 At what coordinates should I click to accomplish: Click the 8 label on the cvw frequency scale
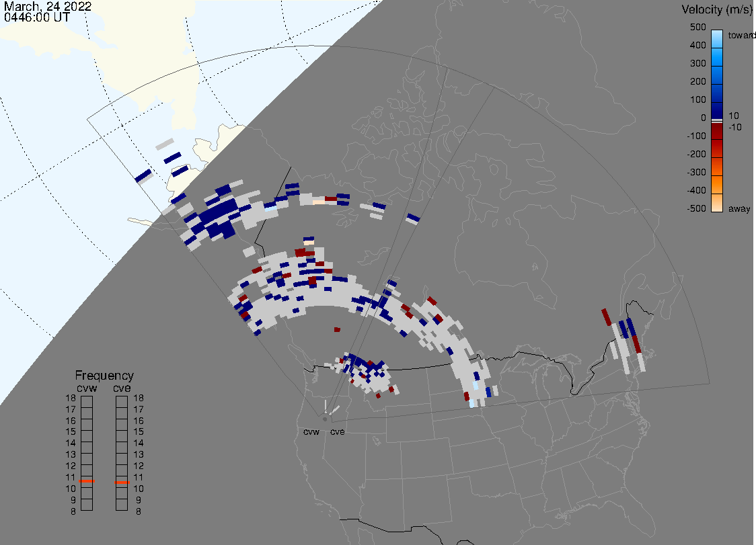[73, 512]
